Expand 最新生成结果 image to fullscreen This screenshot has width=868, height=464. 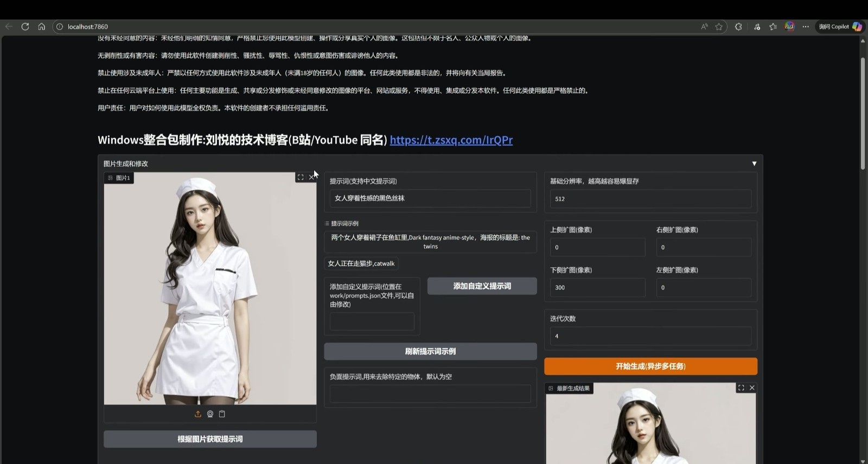pos(741,388)
